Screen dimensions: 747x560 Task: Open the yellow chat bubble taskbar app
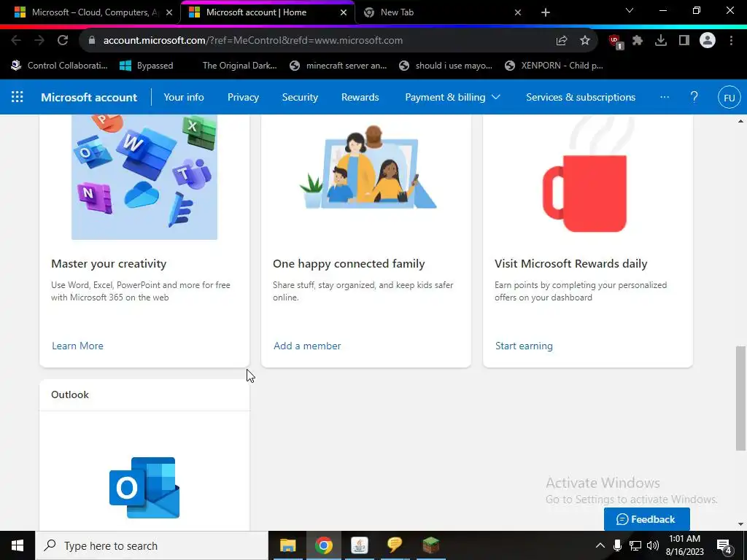point(395,545)
